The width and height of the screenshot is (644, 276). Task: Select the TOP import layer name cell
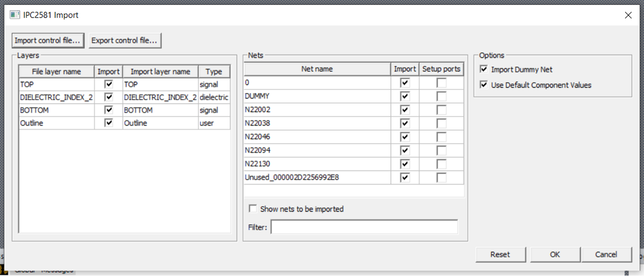click(x=160, y=84)
